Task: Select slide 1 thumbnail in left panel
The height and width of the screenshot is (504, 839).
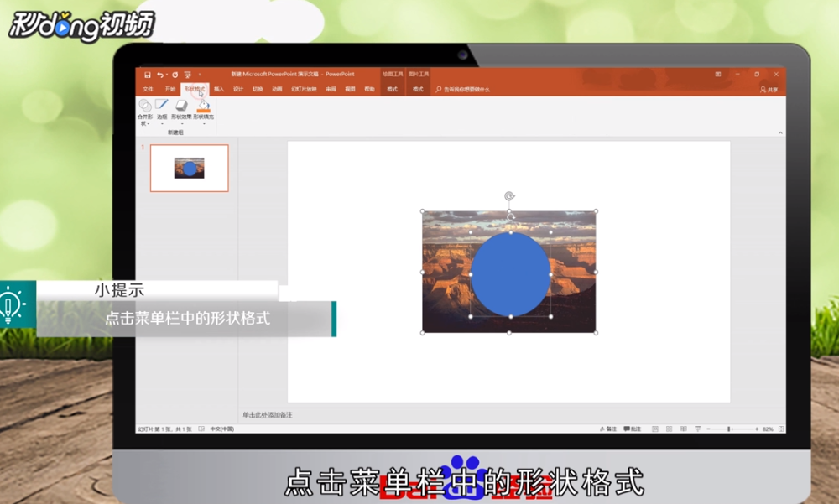Action: coord(189,167)
